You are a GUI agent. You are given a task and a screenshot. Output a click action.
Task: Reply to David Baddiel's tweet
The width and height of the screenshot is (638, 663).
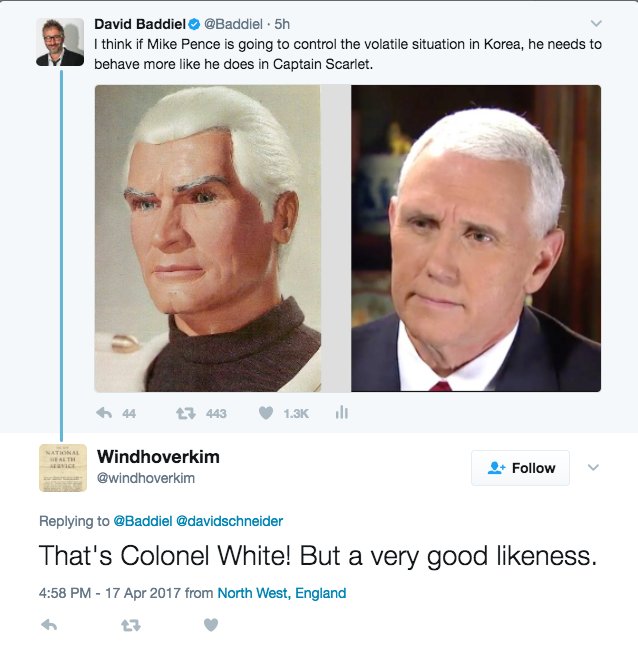[x=104, y=413]
